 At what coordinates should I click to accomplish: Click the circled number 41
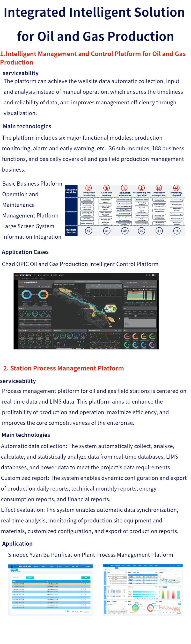159,231
